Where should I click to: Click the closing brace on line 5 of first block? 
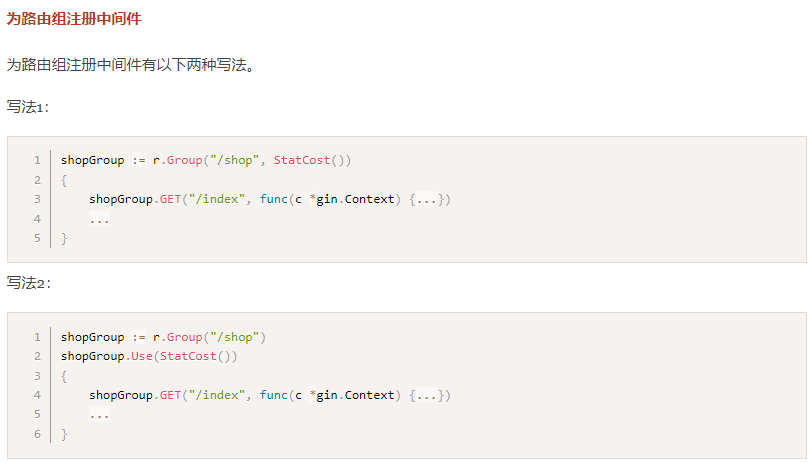pyautogui.click(x=64, y=238)
